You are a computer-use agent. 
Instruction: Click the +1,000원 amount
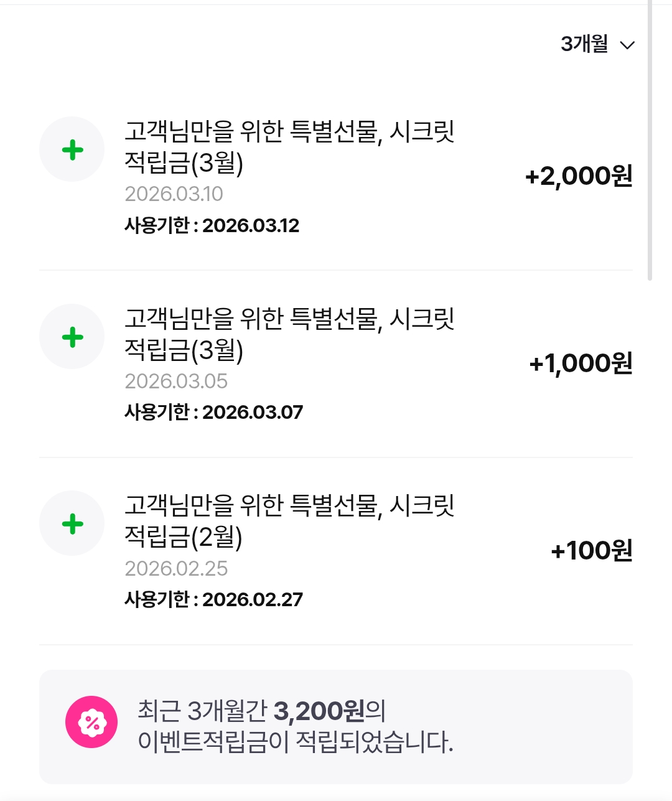[581, 363]
